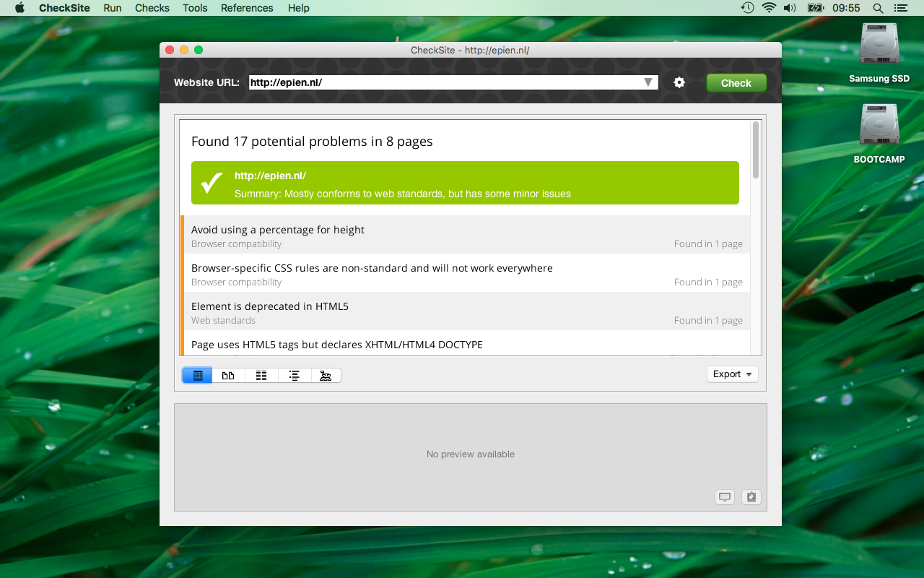
Task: Open 'Browser-specific CSS rules are non-standard' issue
Action: point(466,273)
